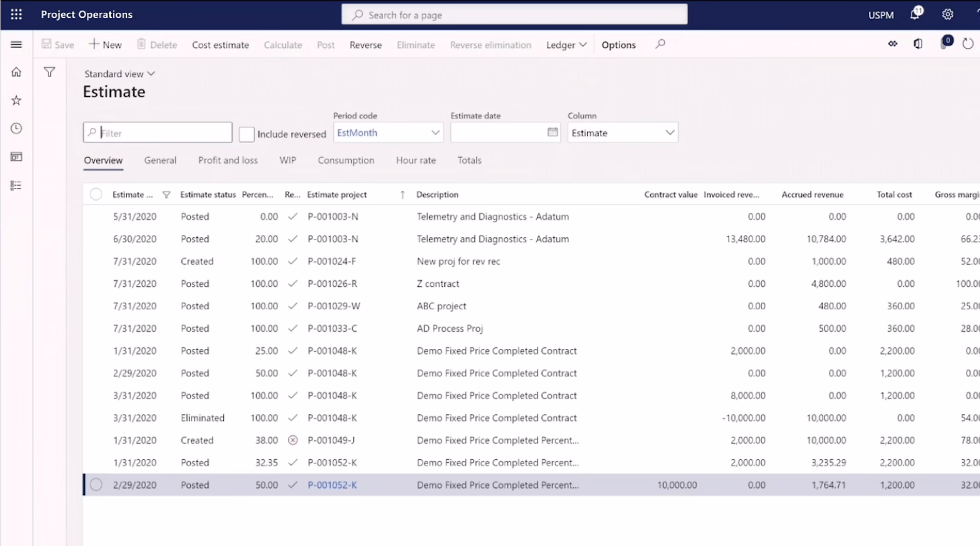Click Save in the action bar

click(x=58, y=44)
